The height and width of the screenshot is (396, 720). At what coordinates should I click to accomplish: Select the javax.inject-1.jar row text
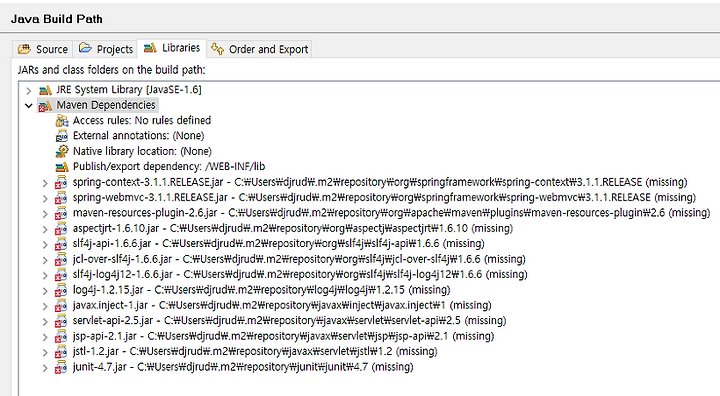282,305
